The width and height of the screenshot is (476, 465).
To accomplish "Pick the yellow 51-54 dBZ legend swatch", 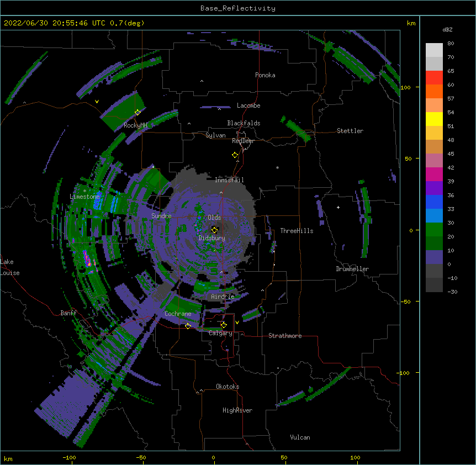I will (434, 119).
